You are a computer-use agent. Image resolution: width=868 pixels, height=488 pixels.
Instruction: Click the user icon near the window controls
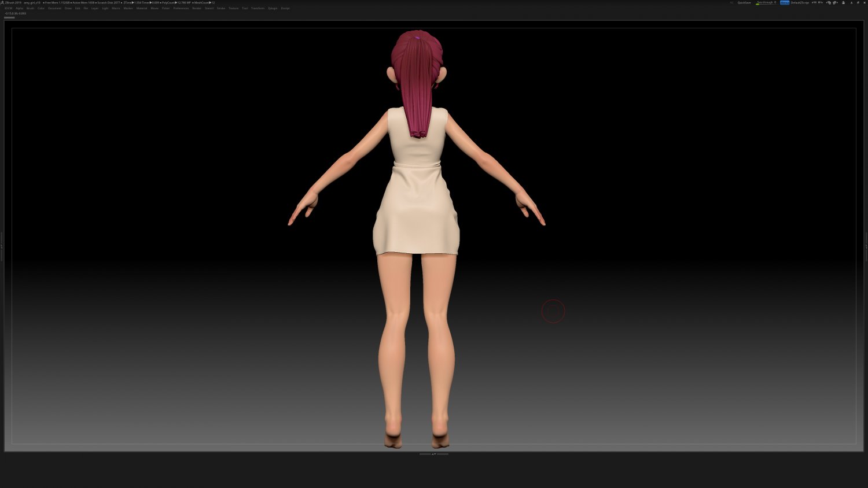coord(852,2)
